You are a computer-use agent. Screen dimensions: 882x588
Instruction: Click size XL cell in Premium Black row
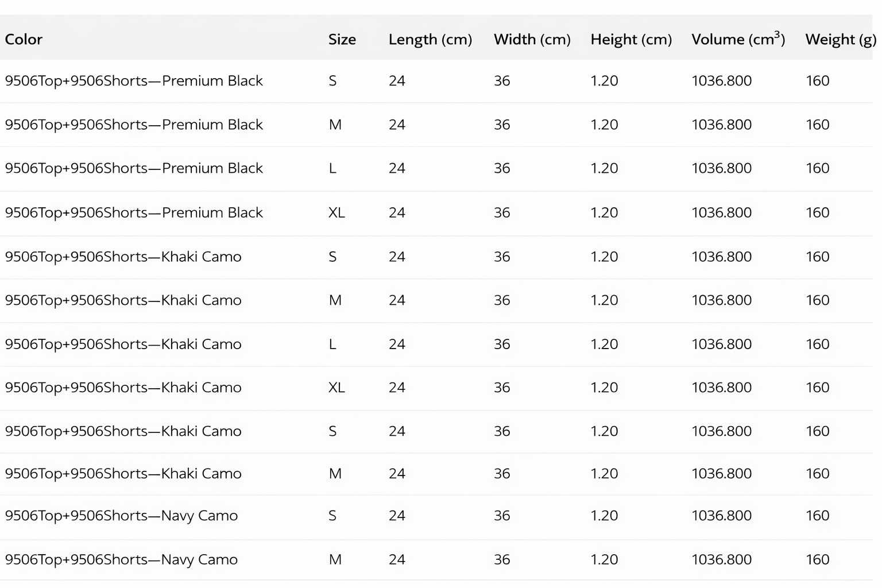[x=336, y=213]
